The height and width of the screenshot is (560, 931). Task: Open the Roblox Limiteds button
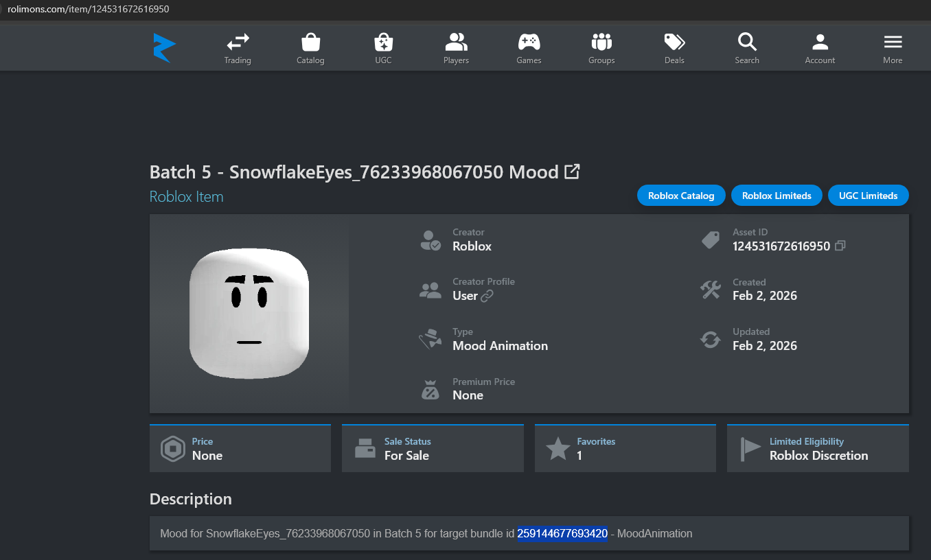[777, 196]
